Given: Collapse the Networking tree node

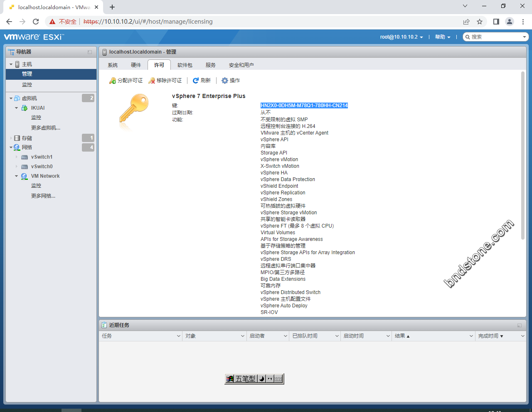Looking at the screenshot, I should (11, 147).
